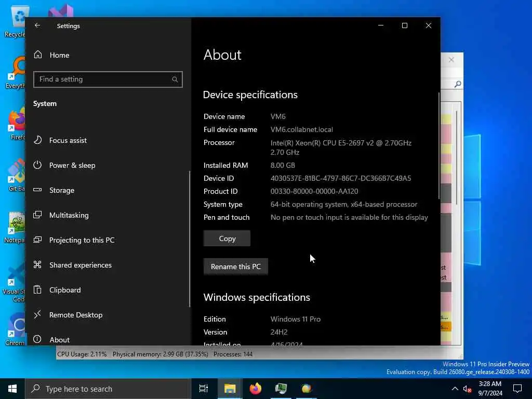The image size is (532, 399).
Task: Click the 8.00 GB installed RAM value
Action: pyautogui.click(x=283, y=165)
